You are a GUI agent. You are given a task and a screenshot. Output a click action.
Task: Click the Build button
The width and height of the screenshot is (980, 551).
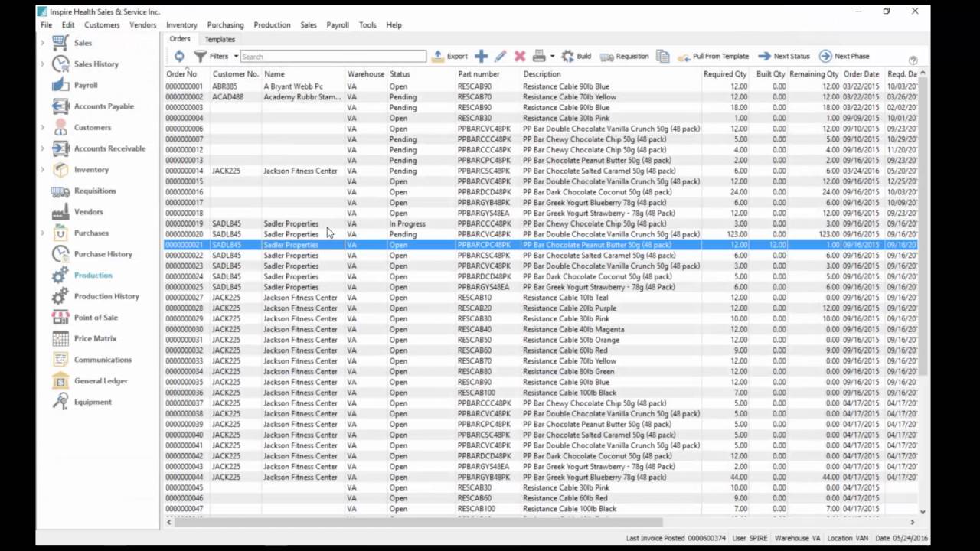577,56
